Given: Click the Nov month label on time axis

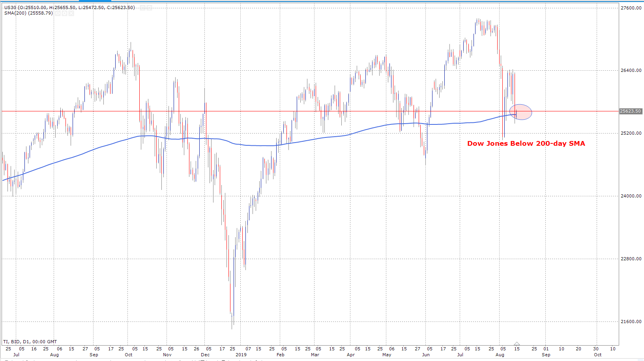Looking at the screenshot, I should 167,355.
